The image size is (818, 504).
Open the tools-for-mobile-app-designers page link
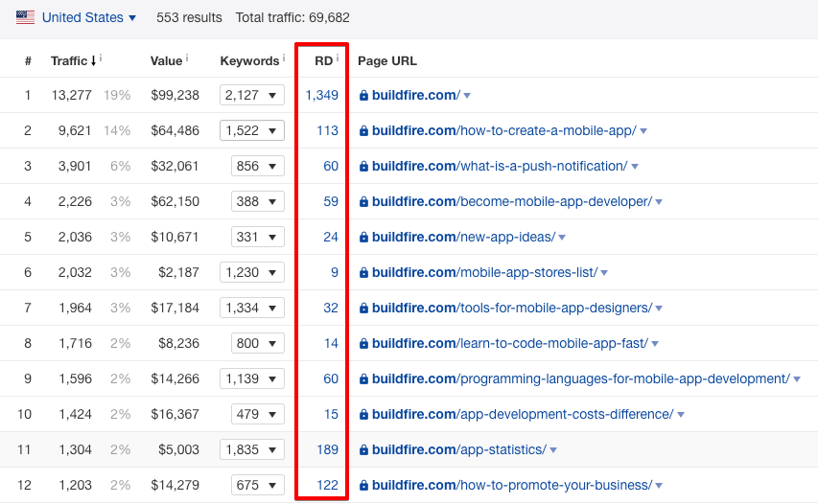(512, 308)
